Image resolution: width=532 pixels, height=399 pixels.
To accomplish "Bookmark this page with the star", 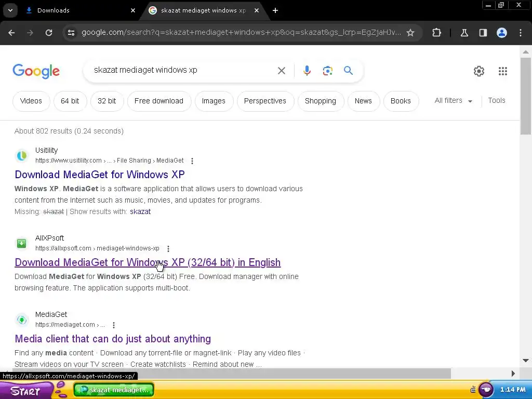I will 410,33.
